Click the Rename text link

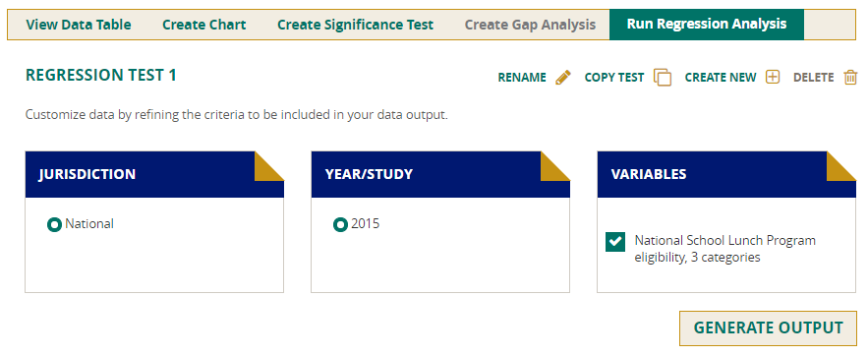coord(522,78)
